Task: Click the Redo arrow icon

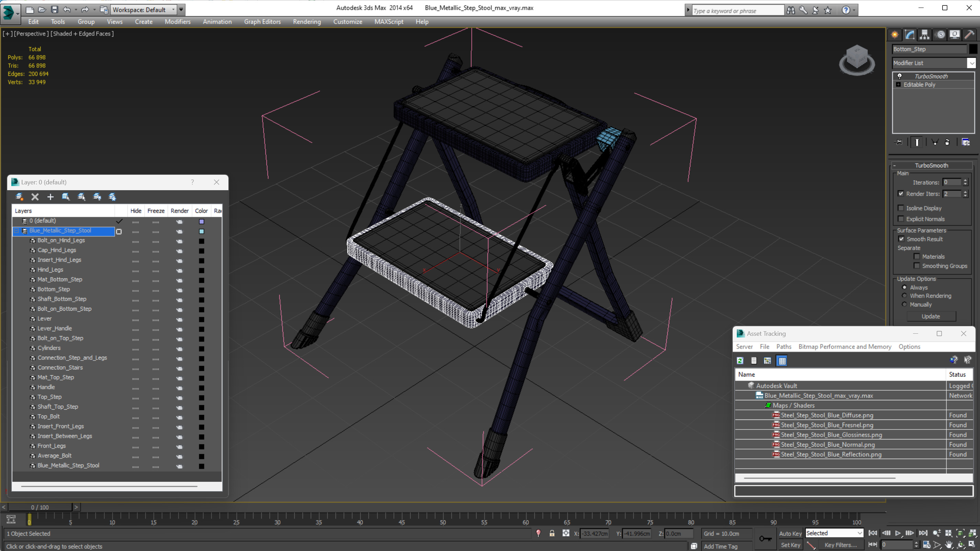Action: coord(85,10)
